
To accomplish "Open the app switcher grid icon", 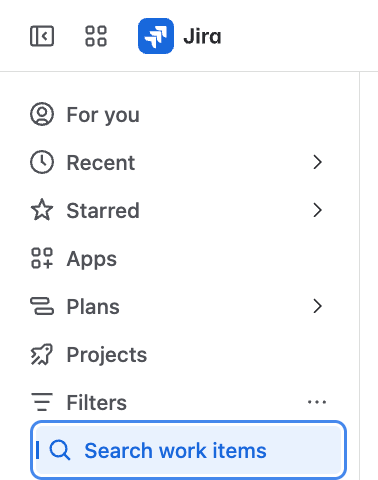I will click(x=96, y=36).
